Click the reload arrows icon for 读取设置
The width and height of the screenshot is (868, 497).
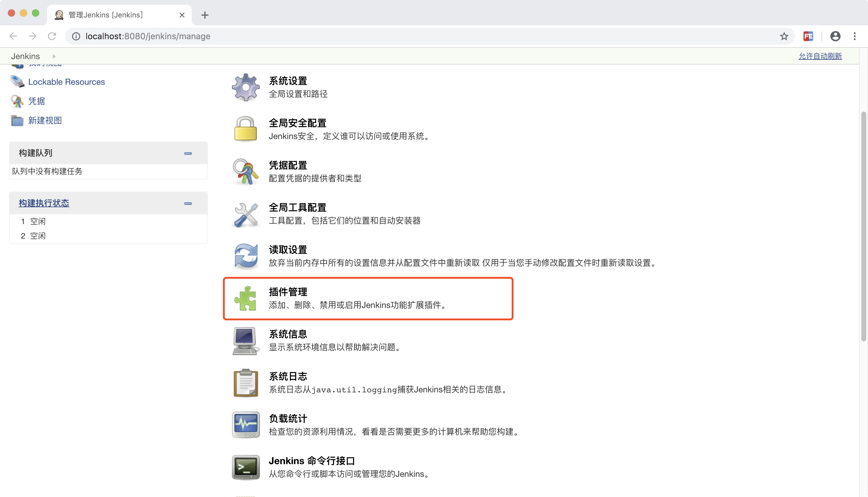coord(246,256)
